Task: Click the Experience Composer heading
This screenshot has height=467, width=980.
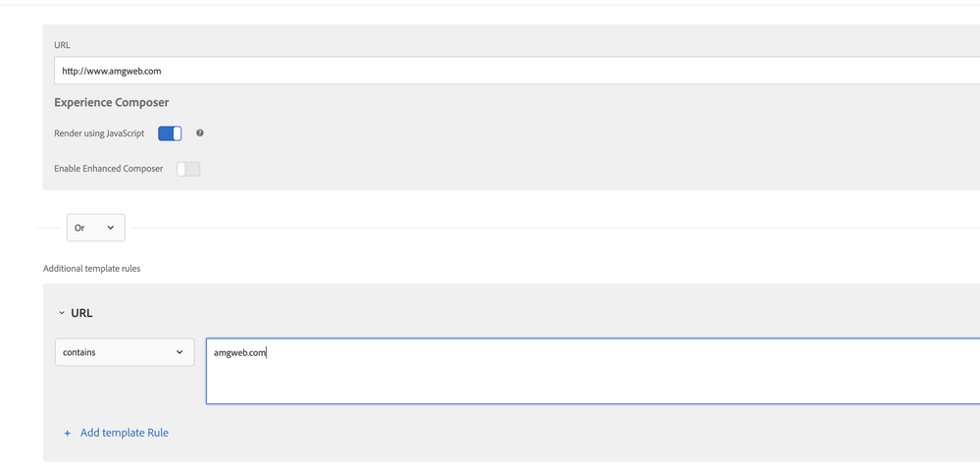Action: pyautogui.click(x=112, y=102)
